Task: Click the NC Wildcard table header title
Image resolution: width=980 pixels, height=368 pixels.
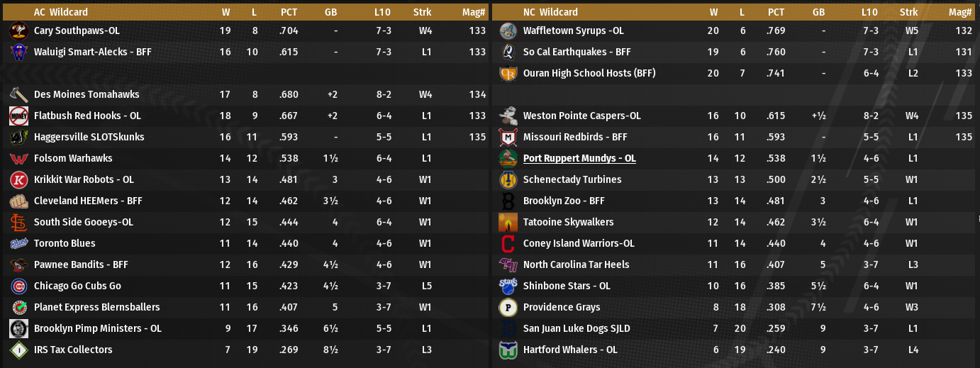Action: click(550, 12)
